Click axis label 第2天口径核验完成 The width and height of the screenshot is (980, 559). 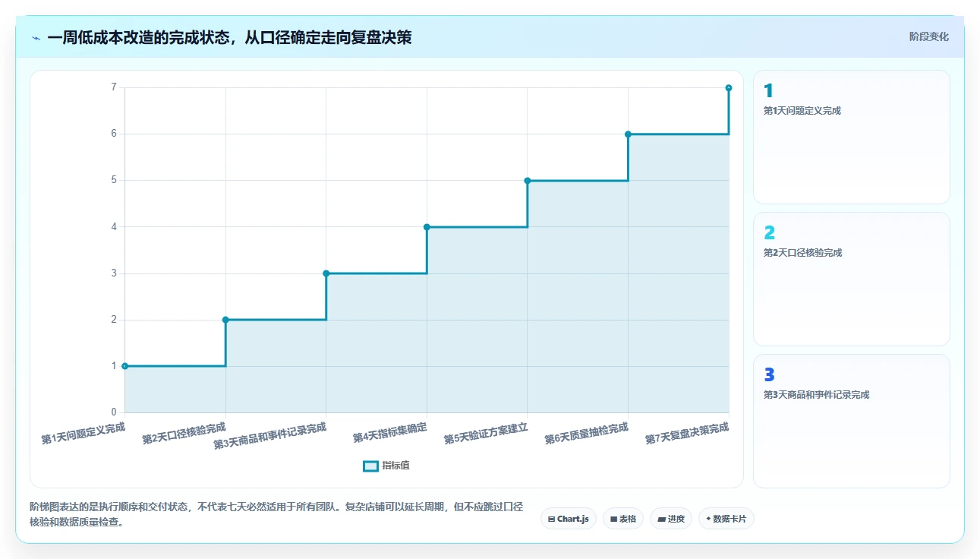(184, 434)
